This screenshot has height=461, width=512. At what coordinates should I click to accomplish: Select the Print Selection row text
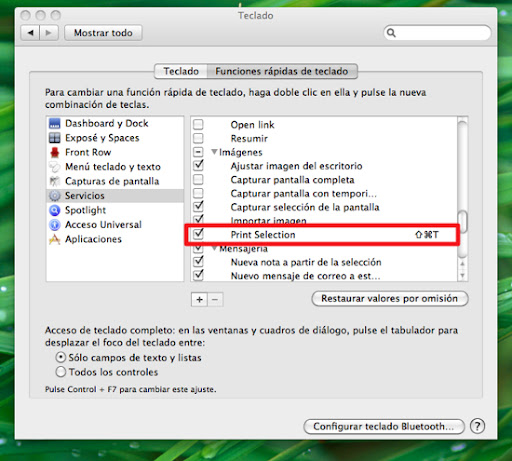point(263,235)
